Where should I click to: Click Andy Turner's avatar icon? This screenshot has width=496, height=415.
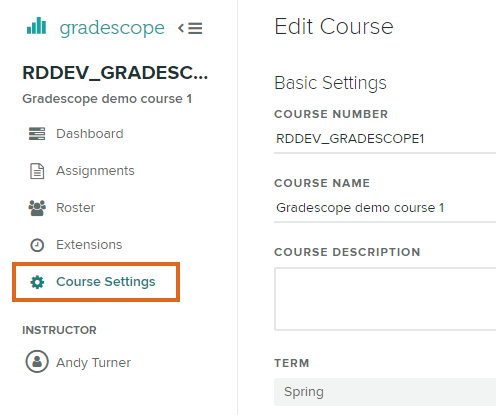(x=37, y=361)
